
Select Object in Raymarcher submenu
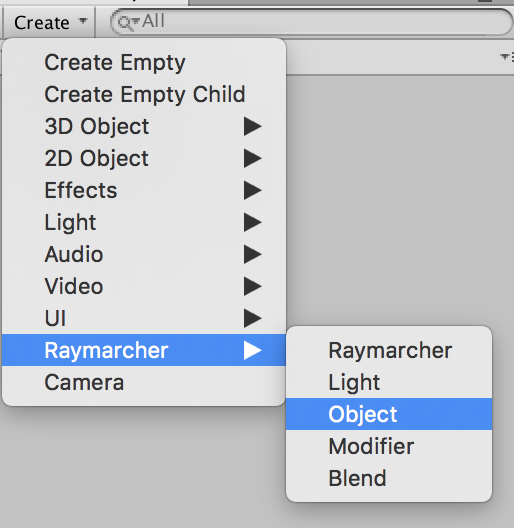pyautogui.click(x=389, y=414)
